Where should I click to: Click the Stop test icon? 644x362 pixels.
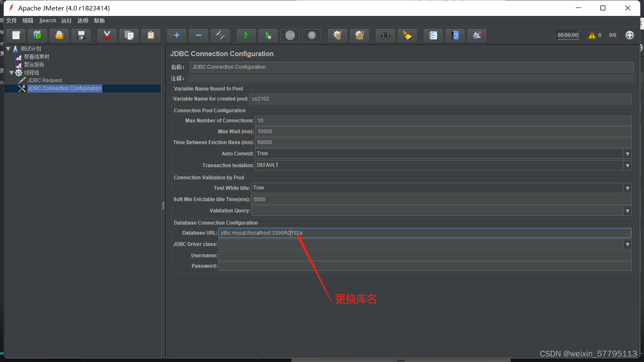[290, 35]
